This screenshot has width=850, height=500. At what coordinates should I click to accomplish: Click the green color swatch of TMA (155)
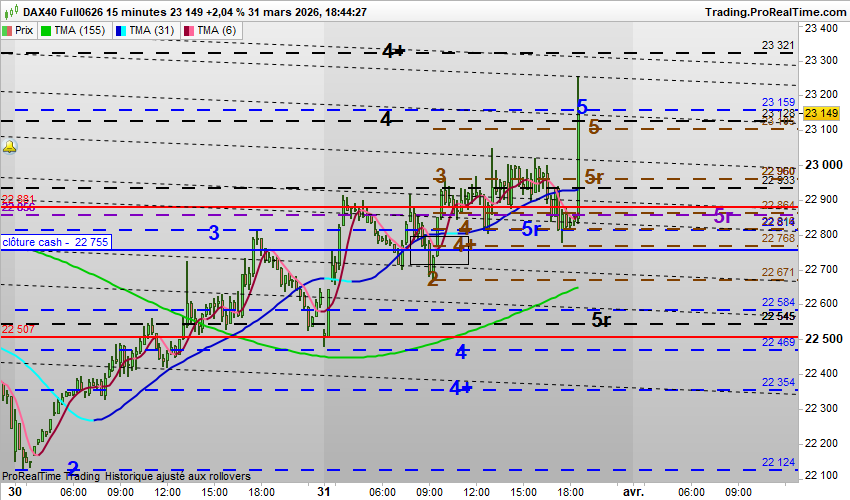click(x=46, y=31)
